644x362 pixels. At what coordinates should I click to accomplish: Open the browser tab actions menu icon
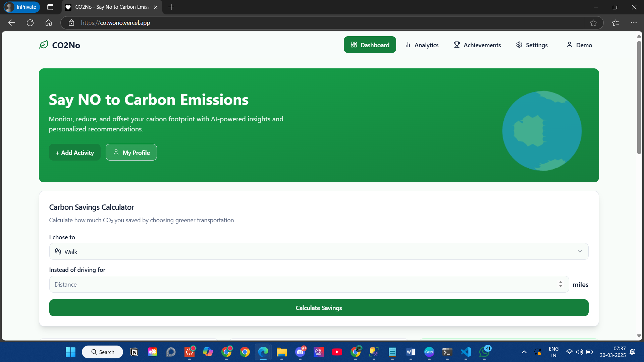[x=50, y=7]
